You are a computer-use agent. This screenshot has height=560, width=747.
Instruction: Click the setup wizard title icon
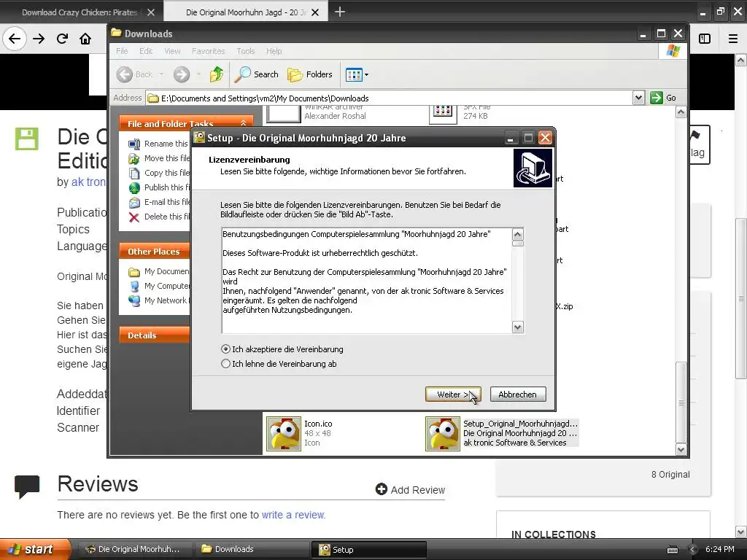click(x=199, y=138)
